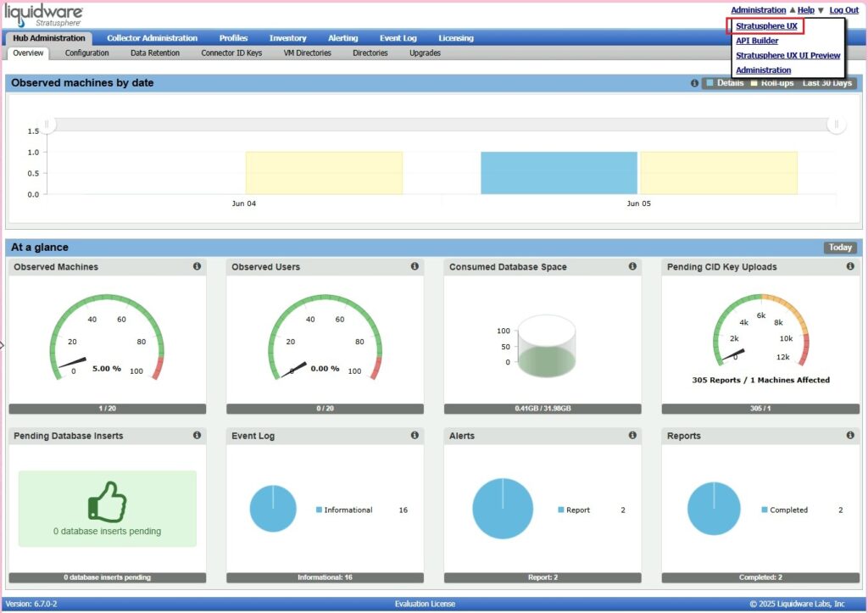868x613 pixels.
Task: Click the database cylinder graphic
Action: pos(546,347)
